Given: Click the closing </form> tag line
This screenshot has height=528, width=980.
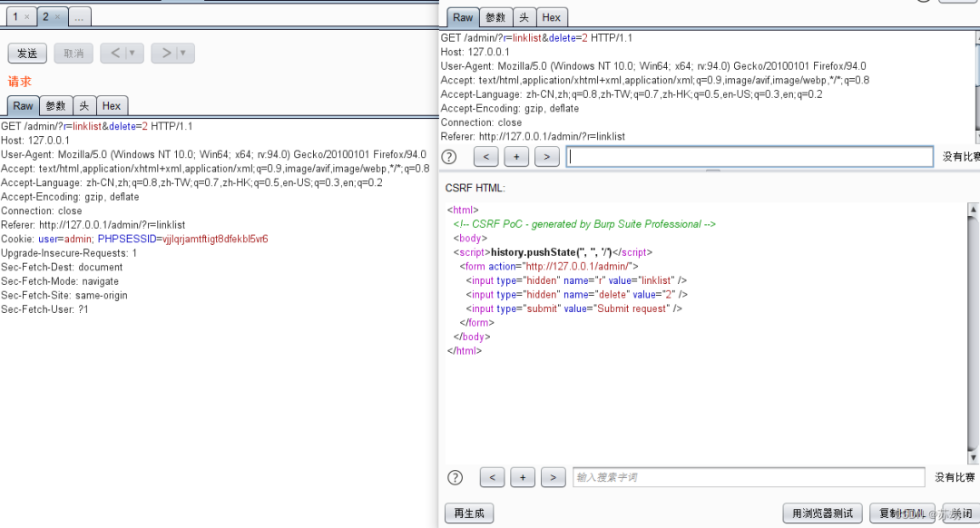Looking at the screenshot, I should (477, 322).
